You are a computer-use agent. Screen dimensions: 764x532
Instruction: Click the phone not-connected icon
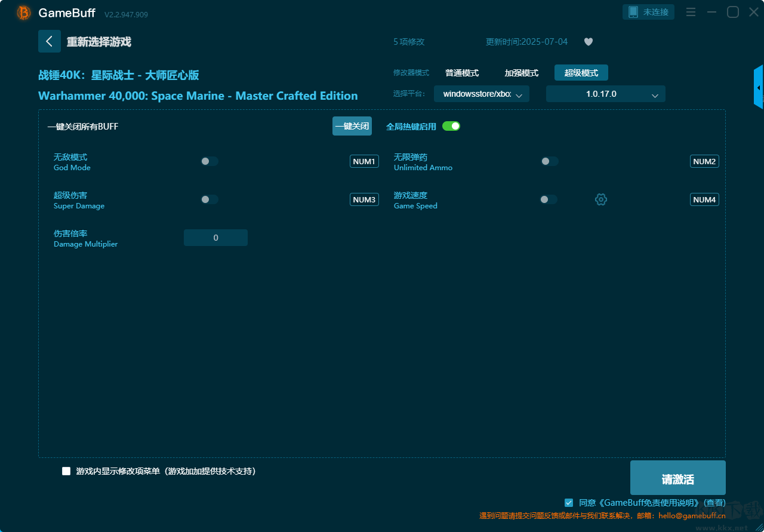point(633,12)
